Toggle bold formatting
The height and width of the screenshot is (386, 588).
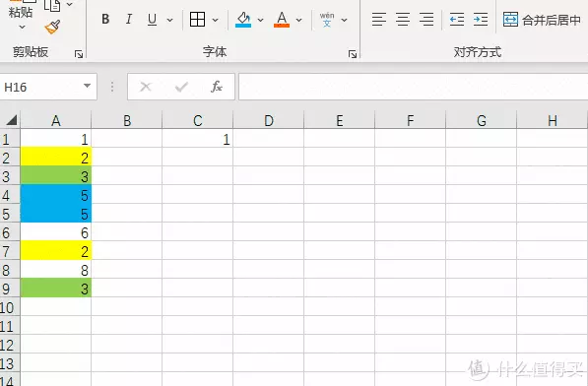[x=105, y=19]
